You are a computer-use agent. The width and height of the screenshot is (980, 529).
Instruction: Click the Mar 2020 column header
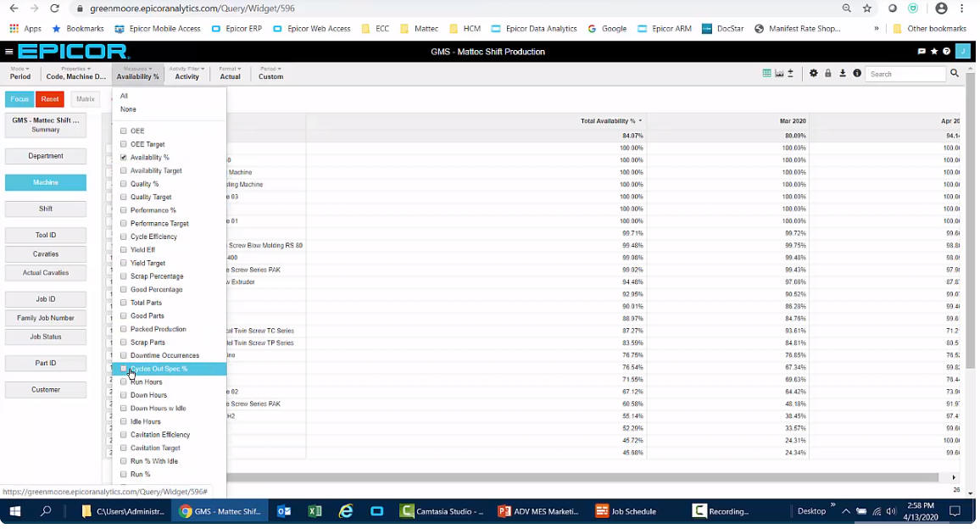coord(793,120)
